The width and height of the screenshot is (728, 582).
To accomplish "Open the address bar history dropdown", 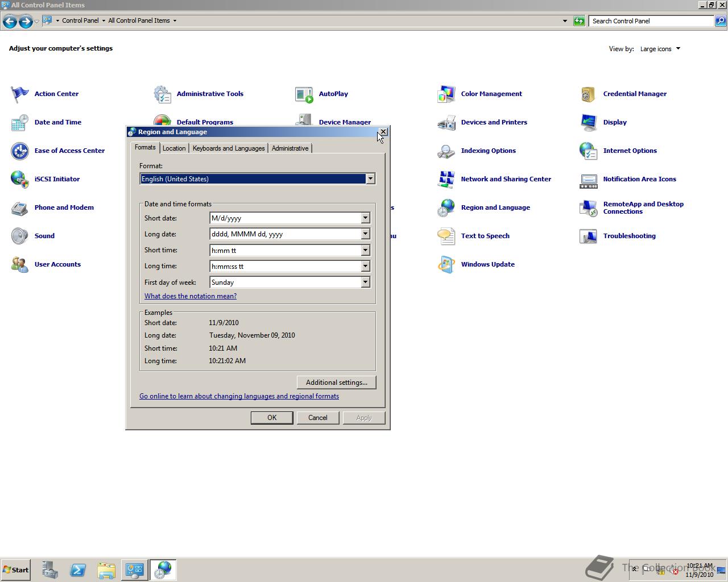I will pos(565,21).
